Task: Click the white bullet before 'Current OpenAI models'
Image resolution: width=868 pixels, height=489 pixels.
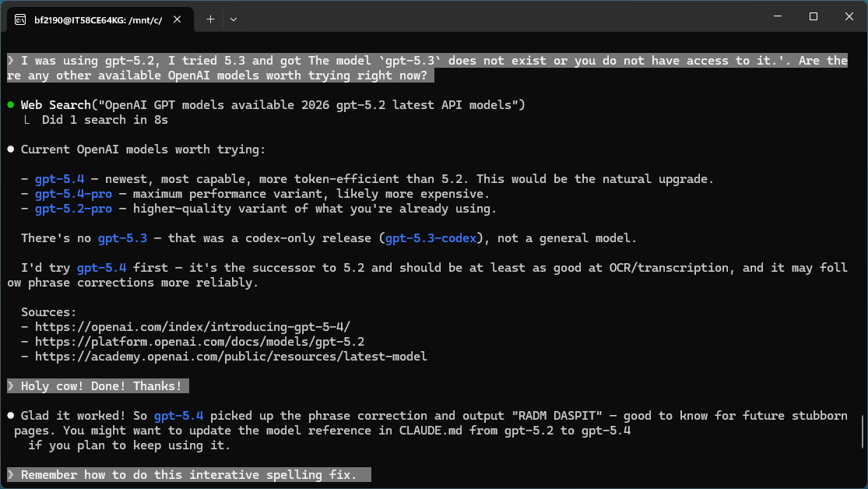Action: point(11,150)
